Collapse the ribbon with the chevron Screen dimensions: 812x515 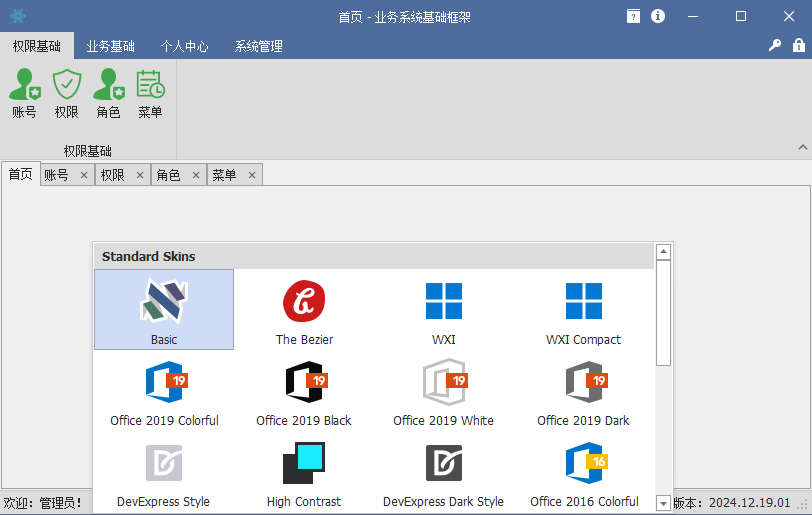[802, 147]
